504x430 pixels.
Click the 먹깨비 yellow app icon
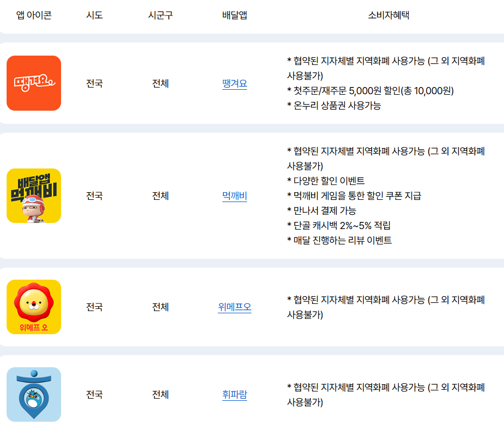click(34, 195)
